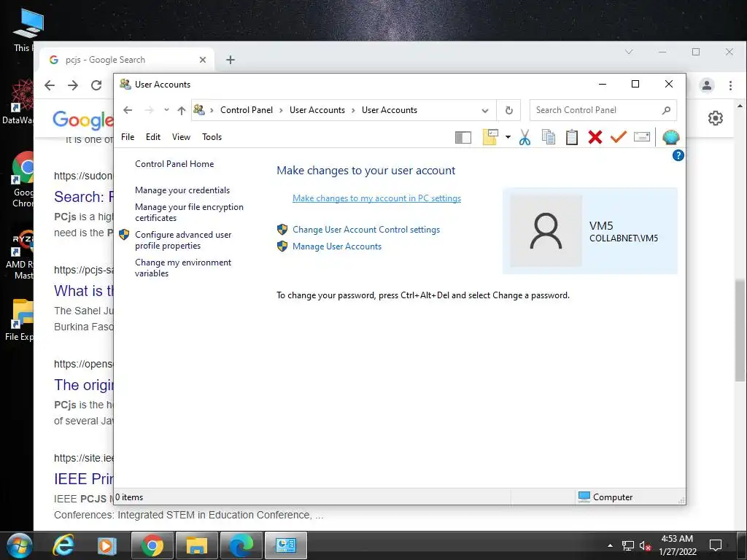Click Chrome tab search chevron
Viewport: 747px width, 560px height.
629,52
